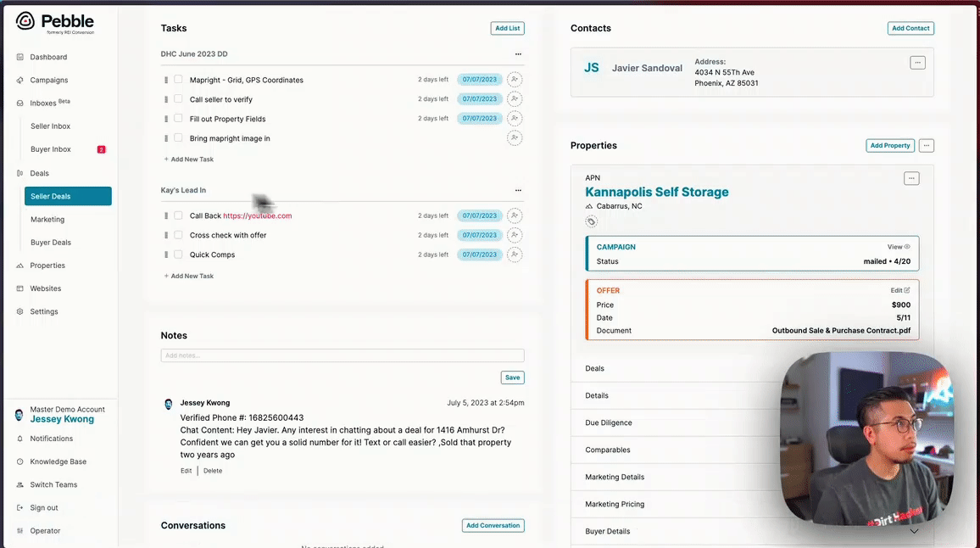Check the Quick Comps task checkbox
The width and height of the screenshot is (980, 548).
coord(178,254)
